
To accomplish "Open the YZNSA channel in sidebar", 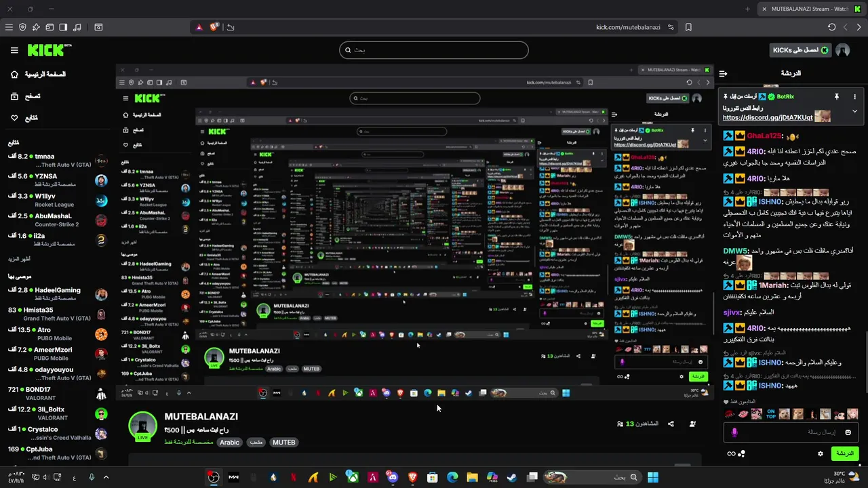I will [x=58, y=180].
